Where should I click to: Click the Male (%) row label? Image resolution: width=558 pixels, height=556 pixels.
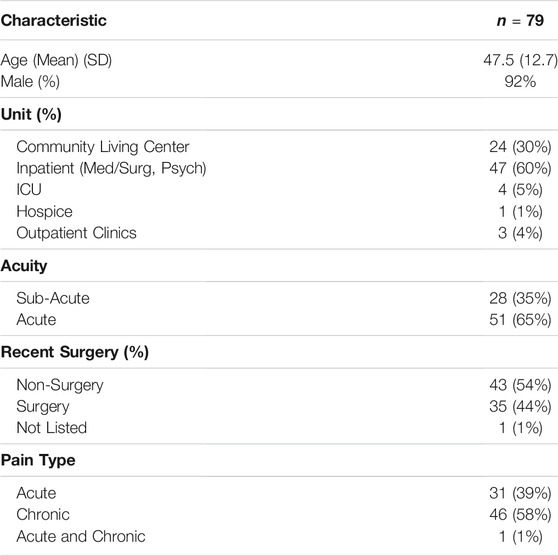30,82
